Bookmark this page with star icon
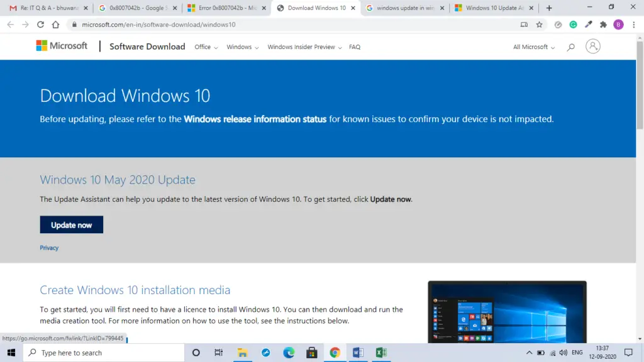644x362 pixels. pyautogui.click(x=539, y=25)
